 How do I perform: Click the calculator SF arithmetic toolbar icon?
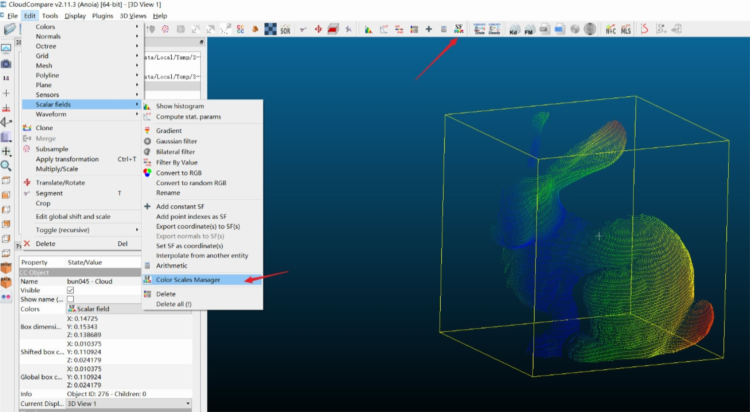[x=443, y=29]
